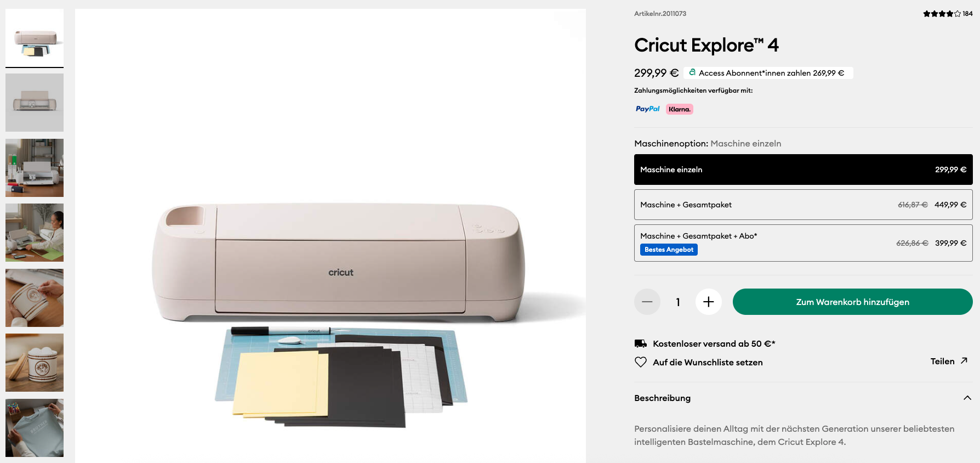
Task: Click Zum Warenkorb hinzufügen
Action: tap(852, 302)
